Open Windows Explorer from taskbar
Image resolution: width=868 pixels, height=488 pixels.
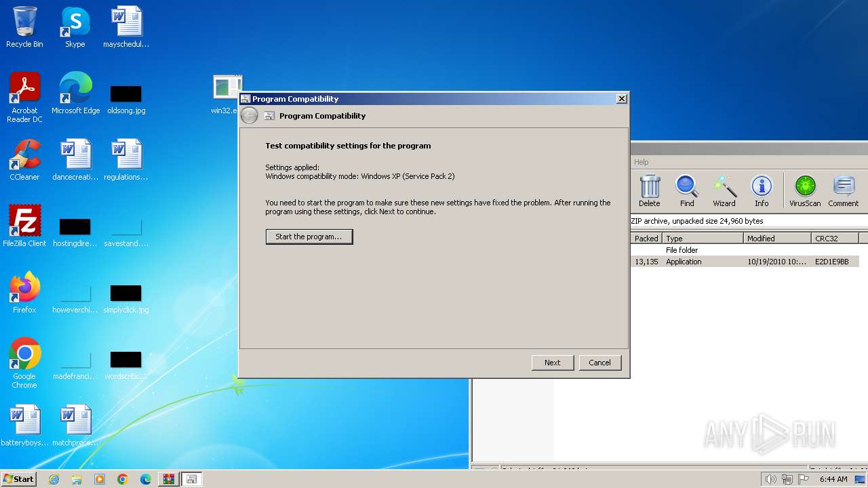pyautogui.click(x=77, y=479)
